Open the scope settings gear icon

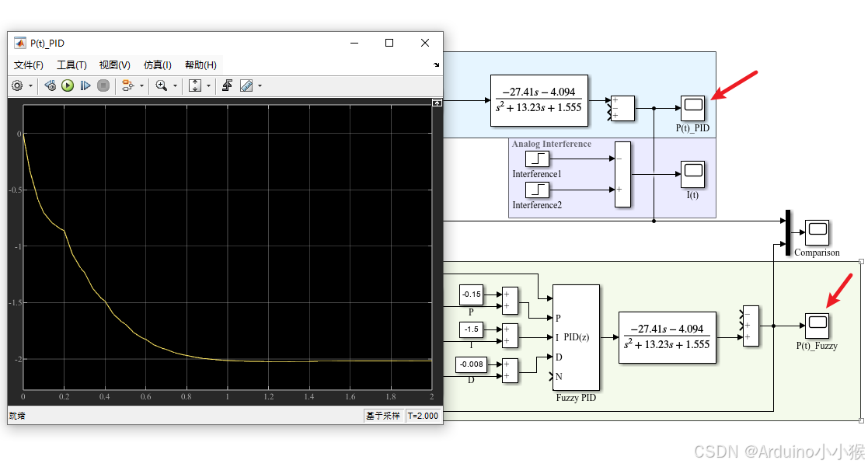pyautogui.click(x=16, y=85)
